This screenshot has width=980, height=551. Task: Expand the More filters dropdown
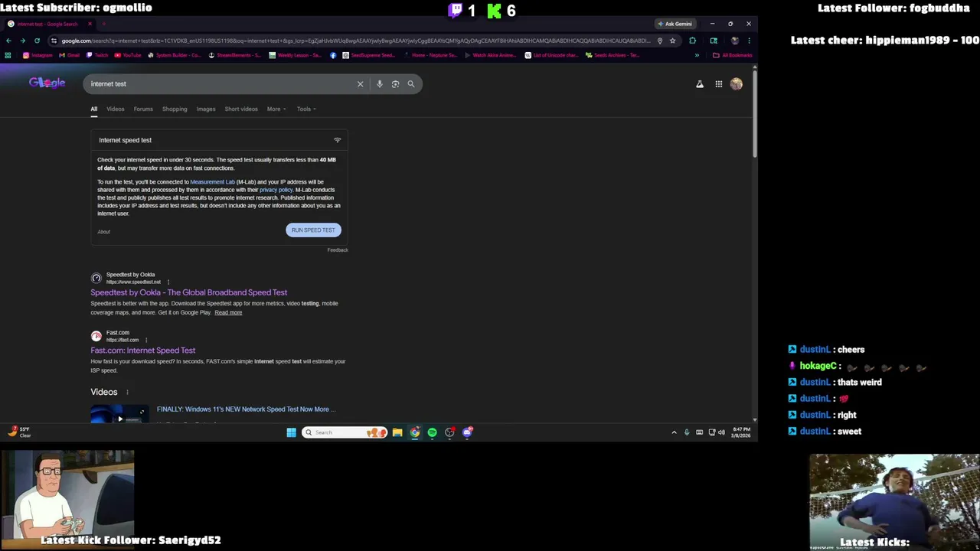(x=276, y=109)
